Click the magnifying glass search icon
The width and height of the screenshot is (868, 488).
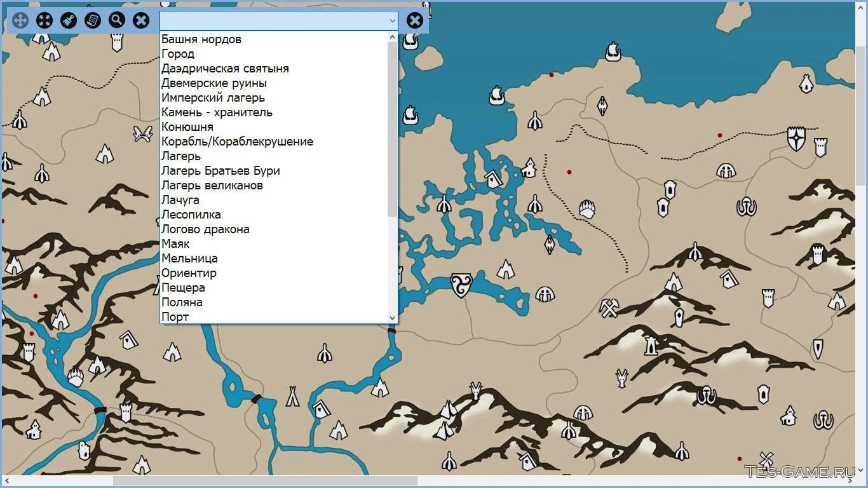click(x=117, y=20)
